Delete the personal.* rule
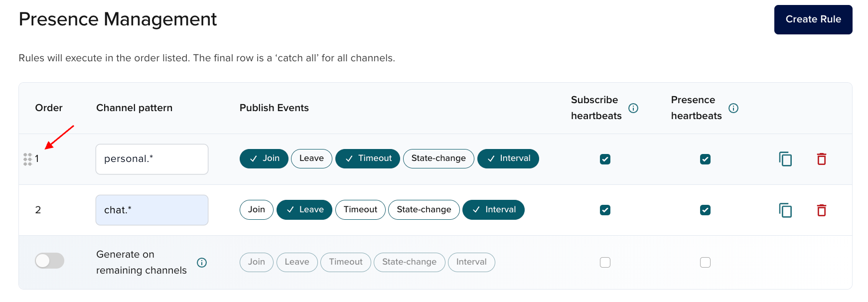Viewport: 868px width, 302px height. (x=822, y=159)
